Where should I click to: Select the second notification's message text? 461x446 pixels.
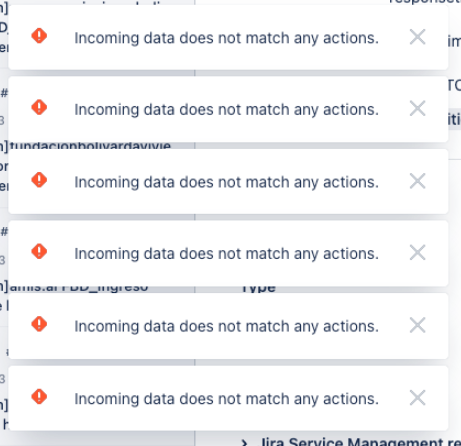pyautogui.click(x=226, y=110)
